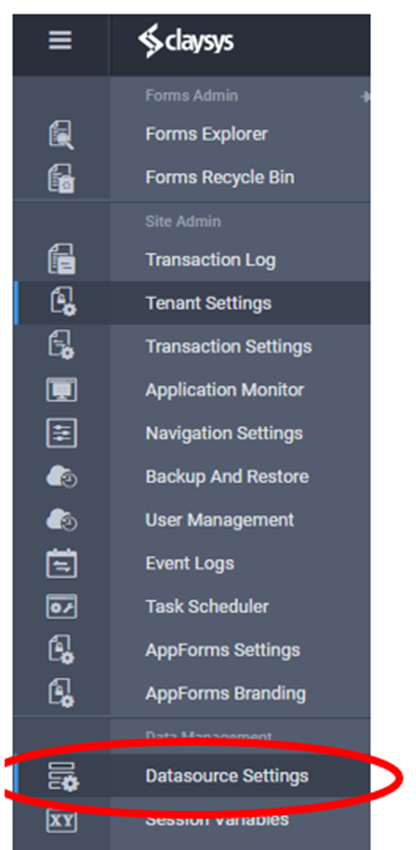The width and height of the screenshot is (416, 850).
Task: Click the Forms Recycle Bin icon
Action: [61, 179]
